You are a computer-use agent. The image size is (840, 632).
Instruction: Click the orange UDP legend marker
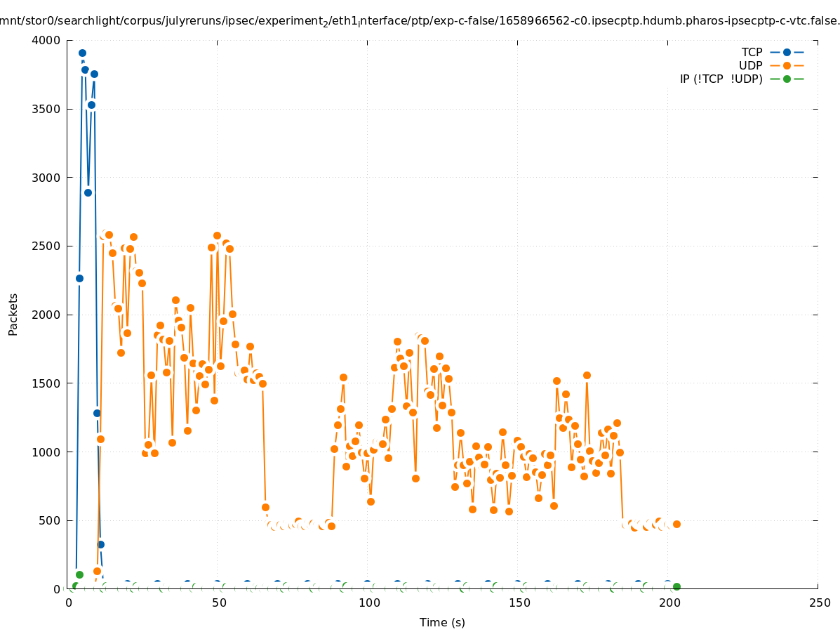click(787, 65)
